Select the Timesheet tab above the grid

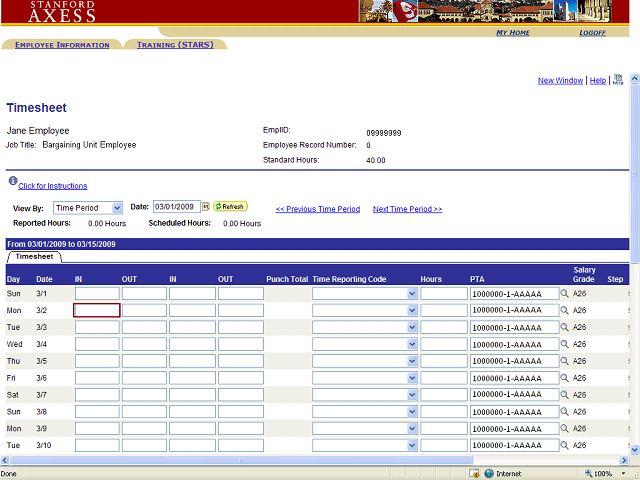coord(33,257)
